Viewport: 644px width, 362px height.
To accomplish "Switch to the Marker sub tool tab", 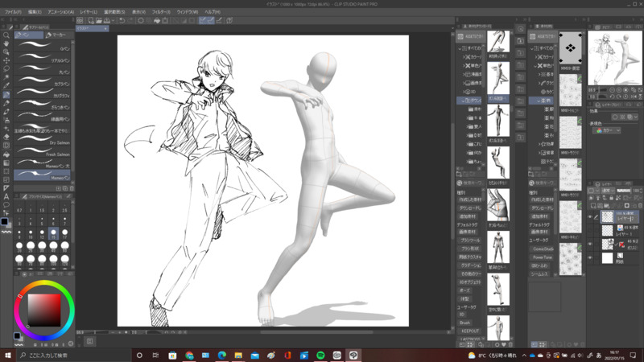I will (60, 35).
